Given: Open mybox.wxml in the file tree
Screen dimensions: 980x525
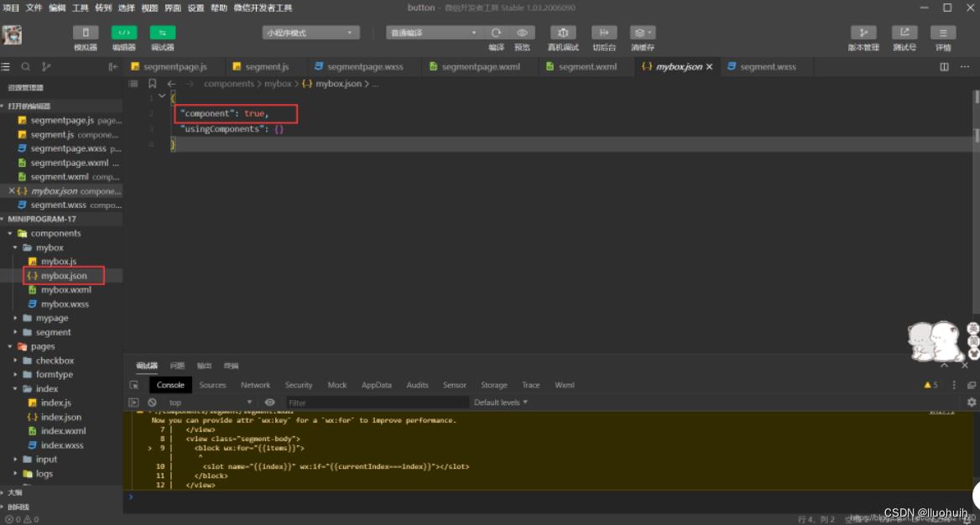Looking at the screenshot, I should click(65, 290).
